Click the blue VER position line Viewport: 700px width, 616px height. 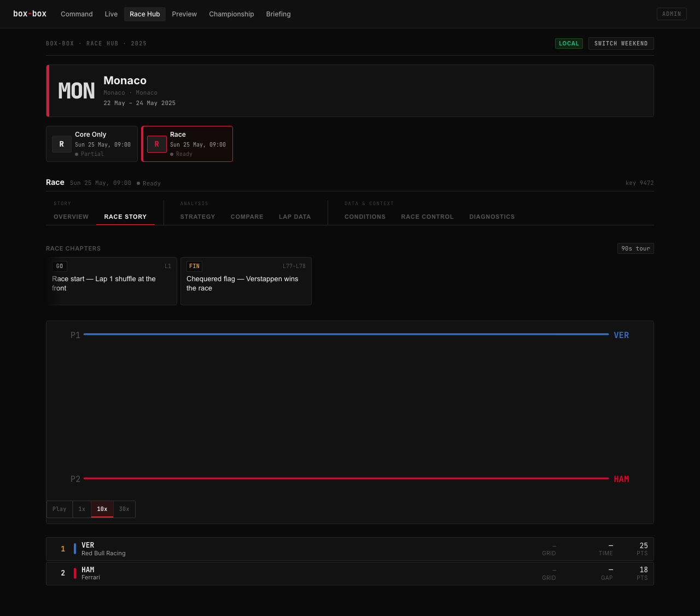click(x=346, y=334)
